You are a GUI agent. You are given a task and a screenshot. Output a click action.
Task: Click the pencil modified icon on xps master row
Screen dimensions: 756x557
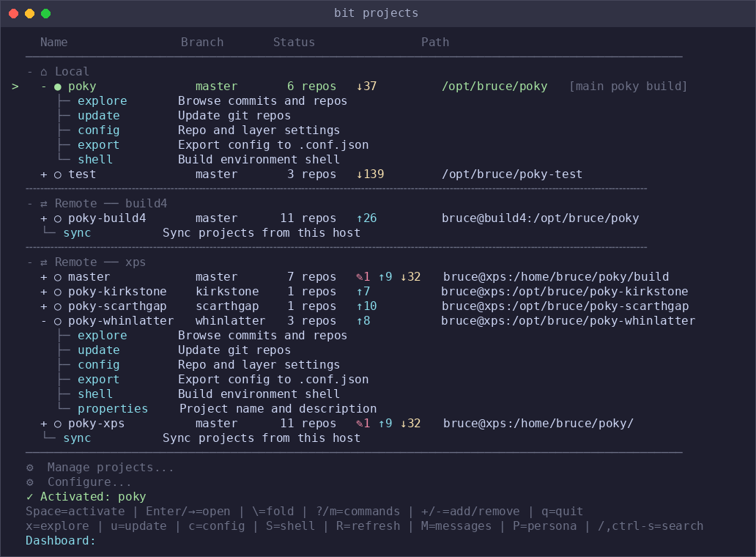[359, 277]
